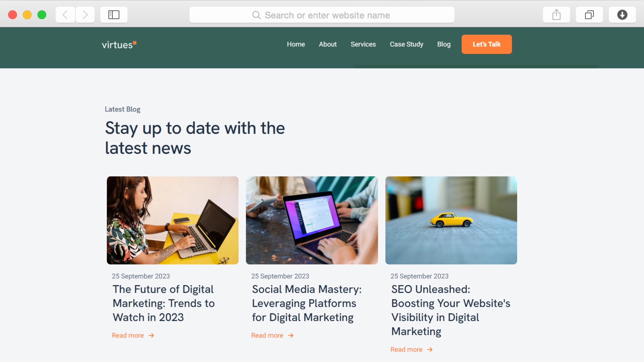644x362 pixels.
Task: Open the Case Study nav link
Action: 407,44
